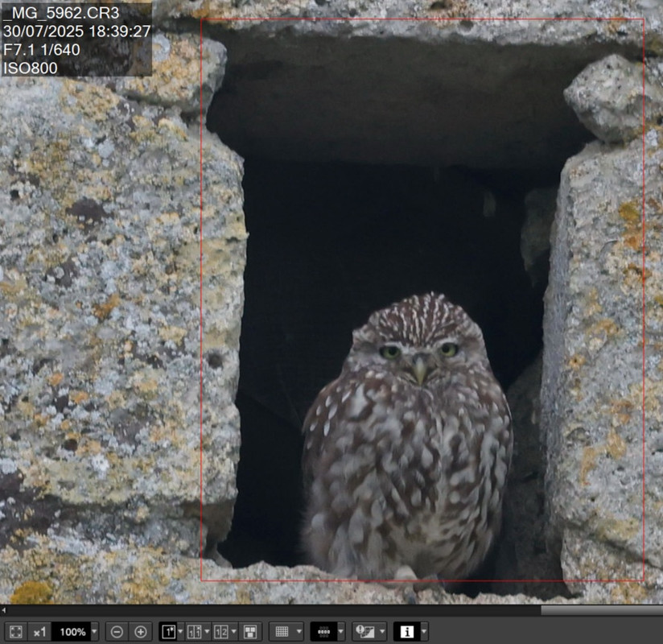Viewport: 663px width, 644px height.
Task: Click the scroll-left arrow of horizontal scrollbar
Action: point(3,610)
